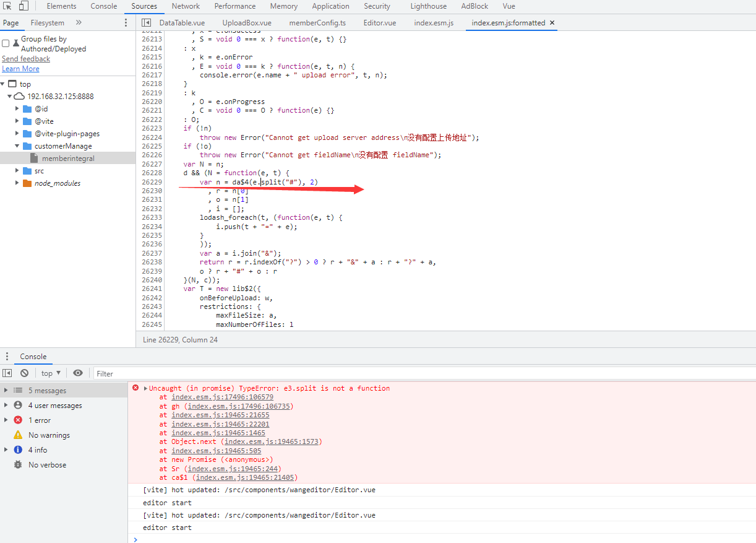This screenshot has height=543, width=756.
Task: Click the Send feedback link
Action: pyautogui.click(x=26, y=59)
